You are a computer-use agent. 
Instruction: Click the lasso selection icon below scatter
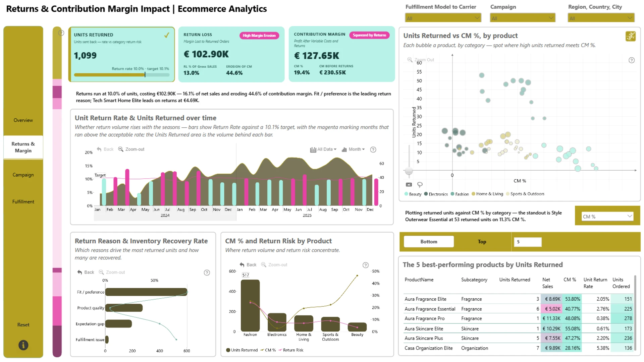click(420, 185)
